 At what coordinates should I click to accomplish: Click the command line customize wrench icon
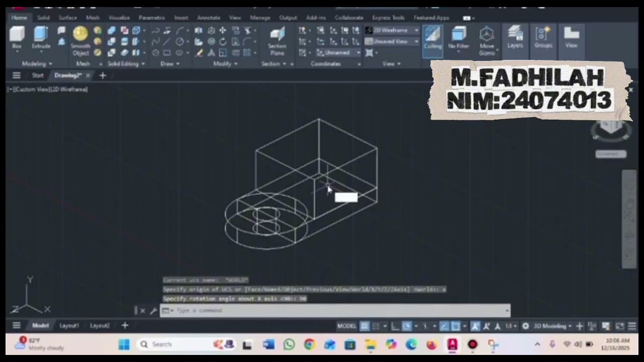pos(153,311)
